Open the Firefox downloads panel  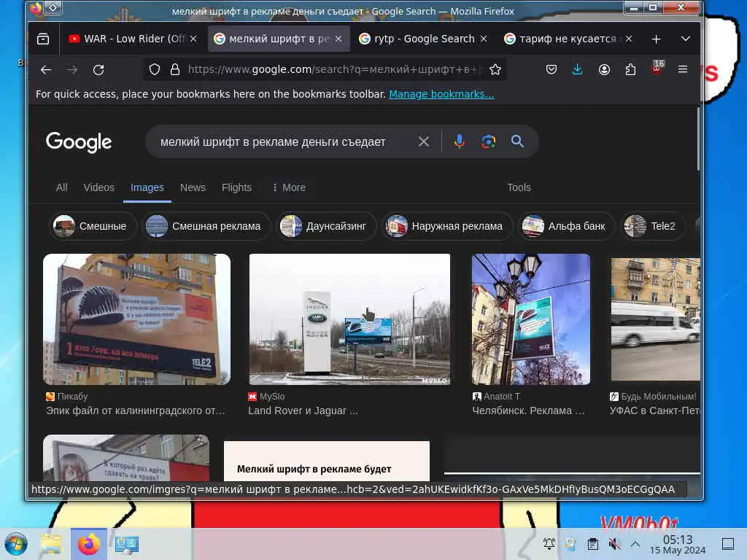click(578, 69)
